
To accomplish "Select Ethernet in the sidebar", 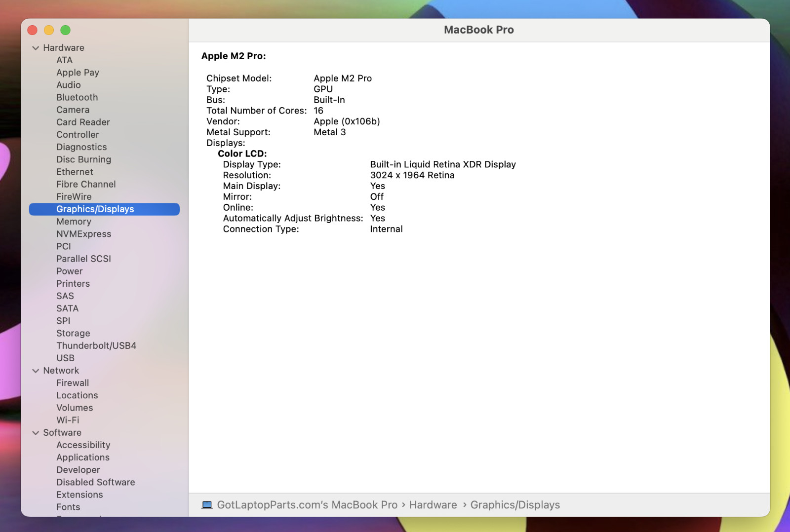I will point(75,172).
